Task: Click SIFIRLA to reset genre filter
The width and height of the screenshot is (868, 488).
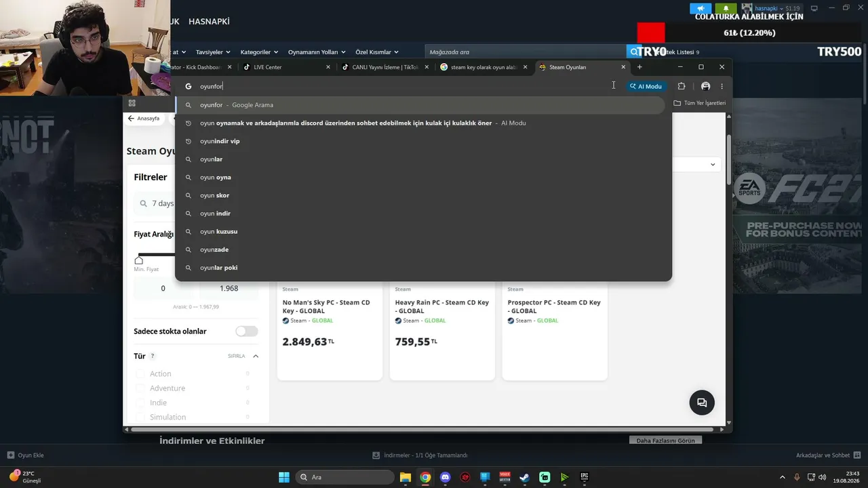Action: click(237, 356)
